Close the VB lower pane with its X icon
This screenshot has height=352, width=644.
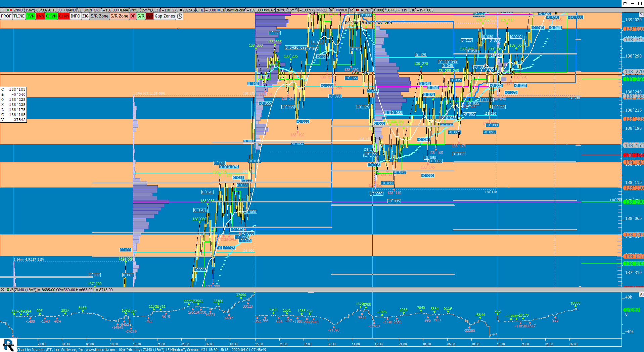pyautogui.click(x=2, y=290)
